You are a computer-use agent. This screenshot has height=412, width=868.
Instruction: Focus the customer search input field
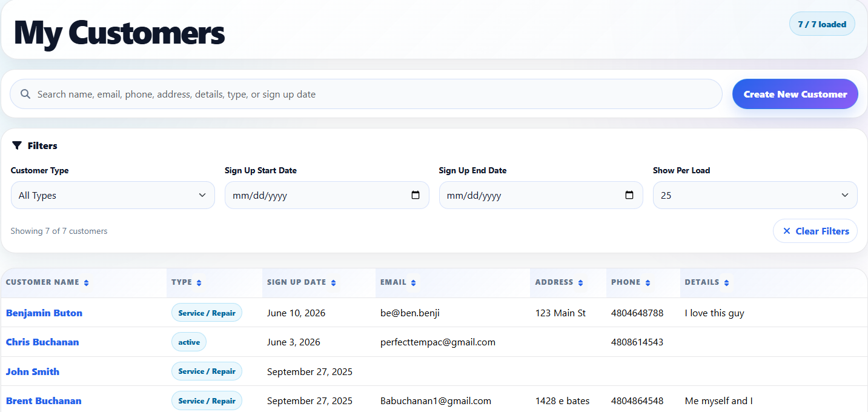[x=366, y=94]
